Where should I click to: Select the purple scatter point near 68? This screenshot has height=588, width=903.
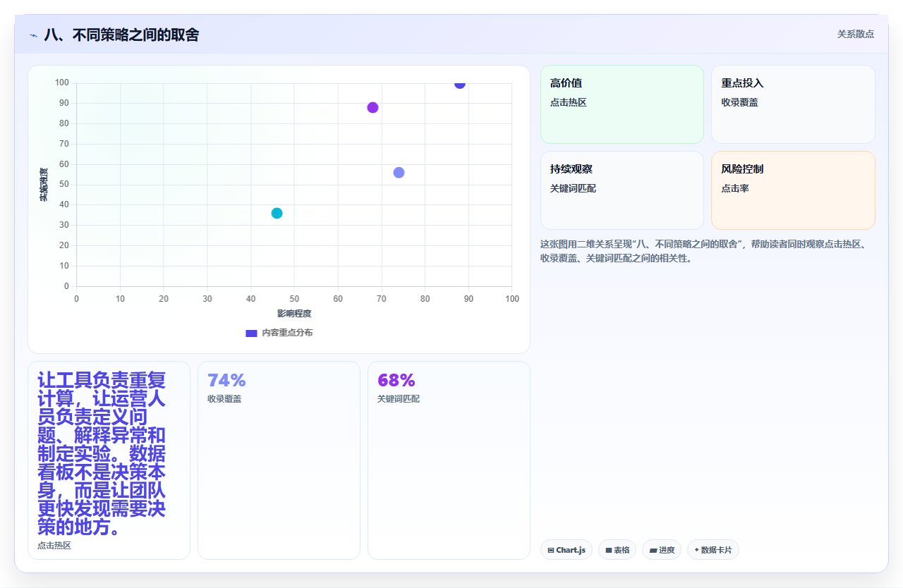point(372,107)
